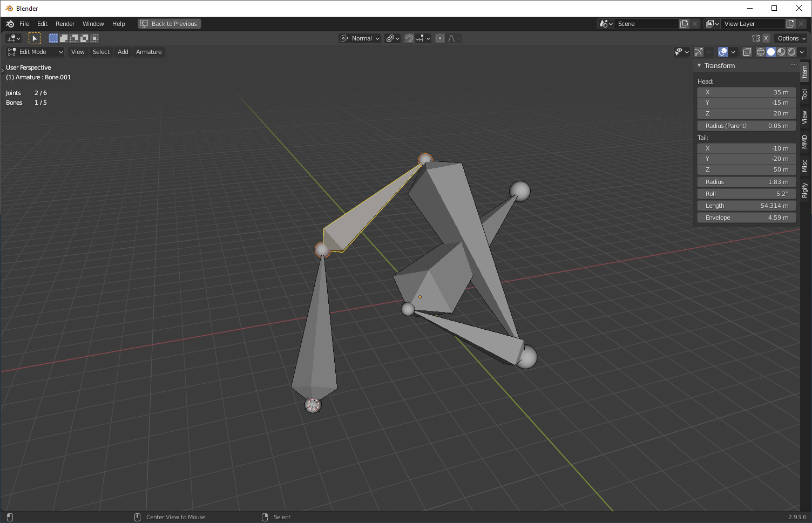
Task: Toggle X-ray mode icon
Action: click(747, 52)
